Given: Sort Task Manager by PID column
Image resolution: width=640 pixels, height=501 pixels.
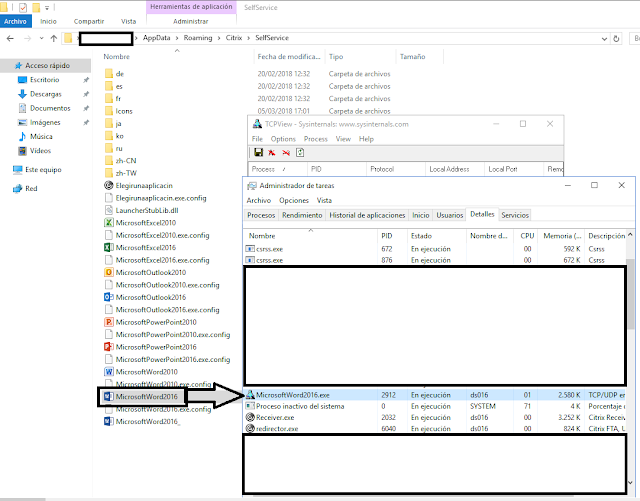Looking at the screenshot, I should [x=392, y=236].
